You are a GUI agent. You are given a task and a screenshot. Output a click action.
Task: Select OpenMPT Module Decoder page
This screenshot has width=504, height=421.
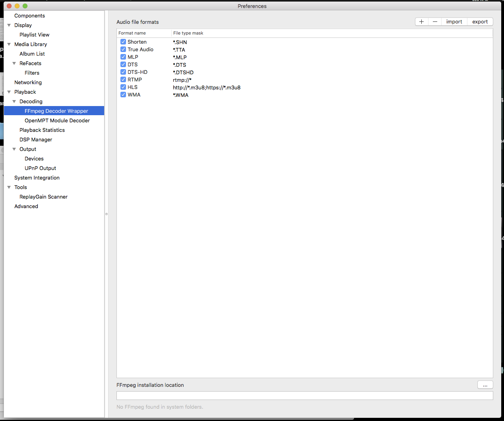pyautogui.click(x=57, y=120)
